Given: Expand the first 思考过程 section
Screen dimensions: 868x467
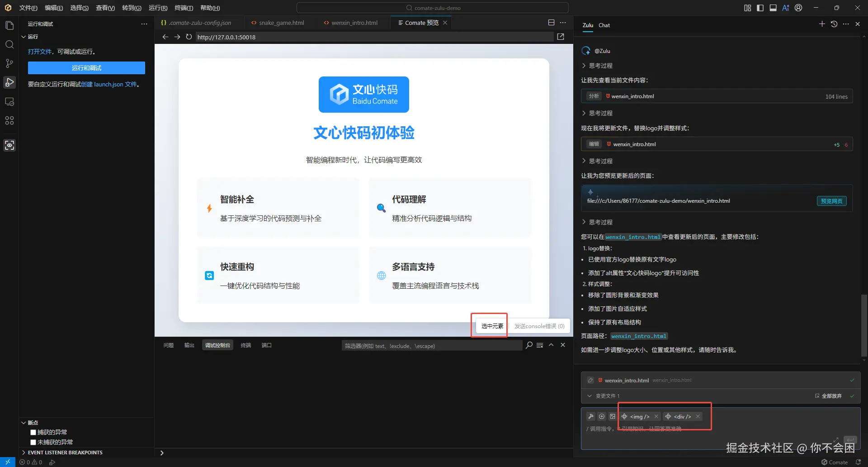Looking at the screenshot, I should click(x=597, y=66).
